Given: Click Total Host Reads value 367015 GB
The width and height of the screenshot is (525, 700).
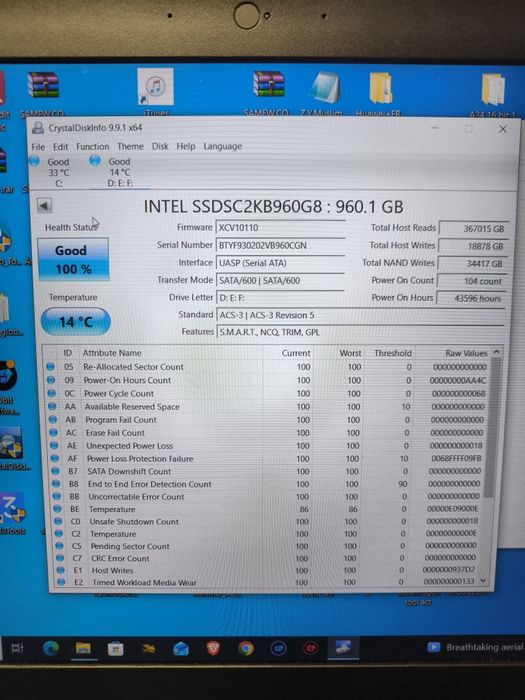Looking at the screenshot, I should (474, 228).
